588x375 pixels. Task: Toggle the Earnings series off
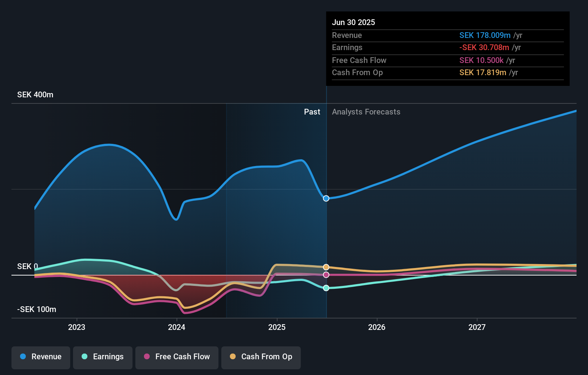[x=103, y=357]
